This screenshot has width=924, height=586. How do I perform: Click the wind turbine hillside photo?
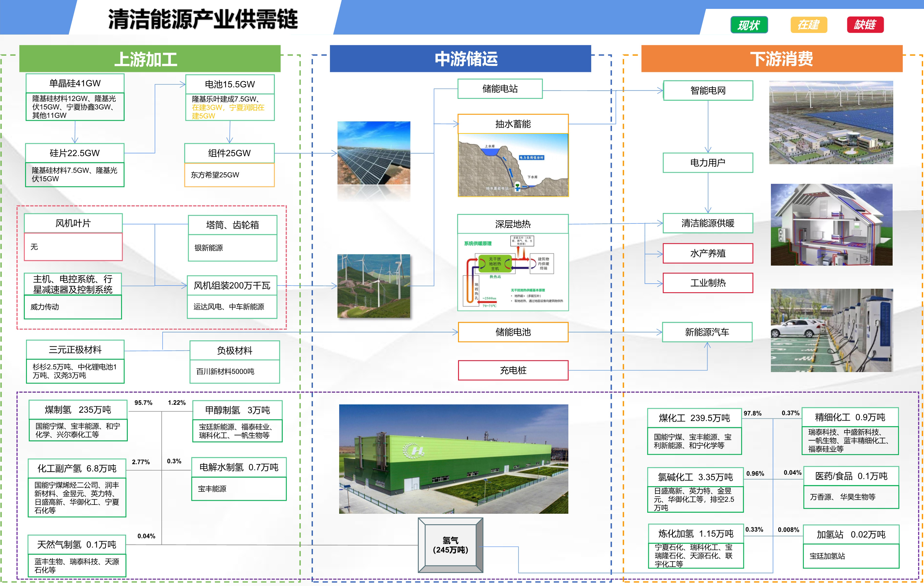[373, 286]
